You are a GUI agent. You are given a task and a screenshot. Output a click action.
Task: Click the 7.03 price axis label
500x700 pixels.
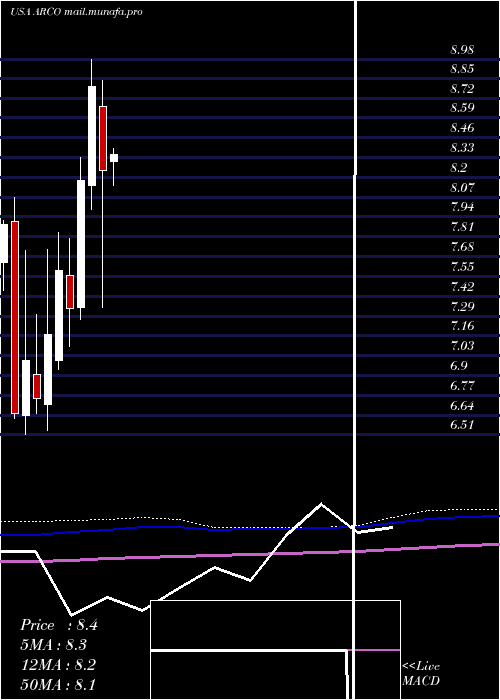click(x=462, y=346)
